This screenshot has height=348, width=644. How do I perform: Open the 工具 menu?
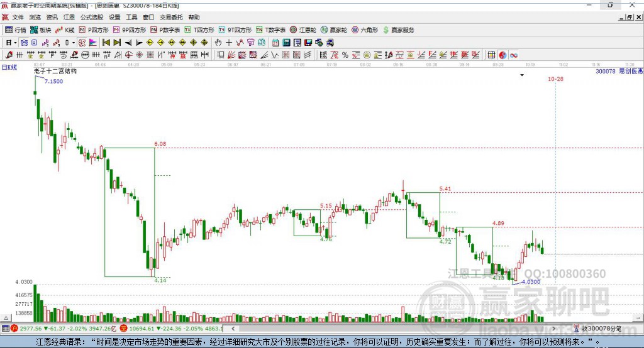[131, 17]
